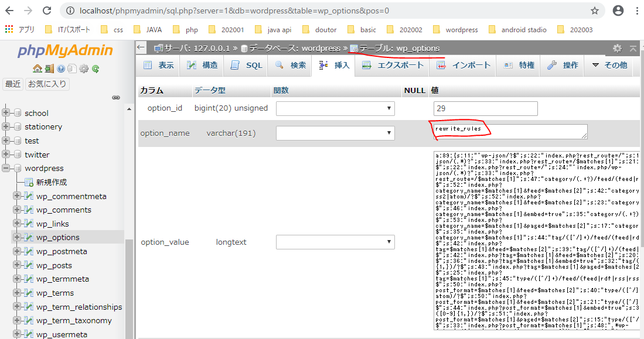Collapse the wordpress database node
Screen dimensions: 644x339
6,168
